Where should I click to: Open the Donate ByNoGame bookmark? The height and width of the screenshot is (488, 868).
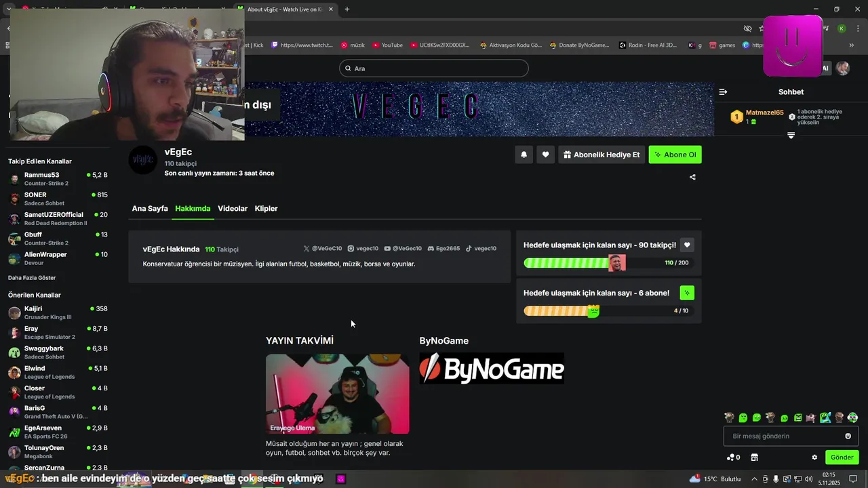coord(579,45)
